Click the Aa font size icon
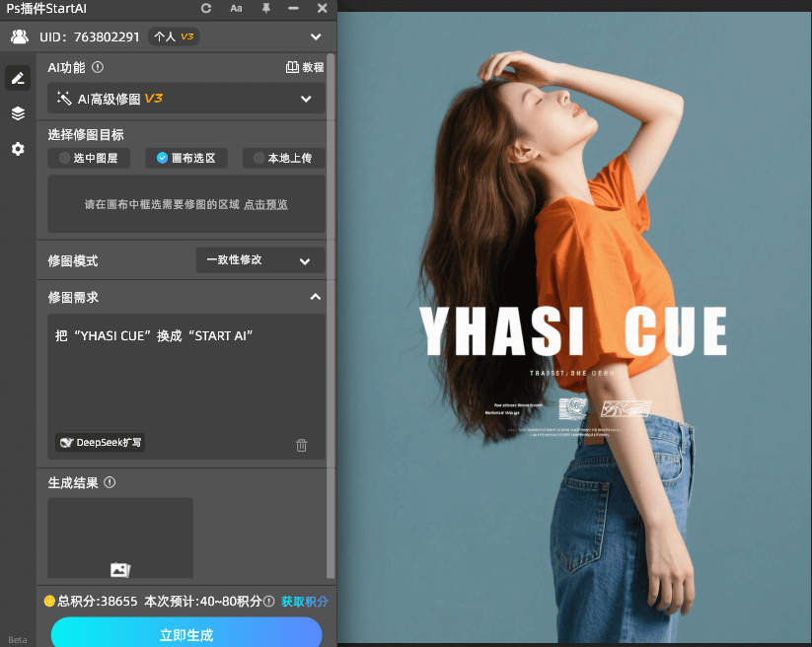Image resolution: width=812 pixels, height=647 pixels. pyautogui.click(x=236, y=8)
